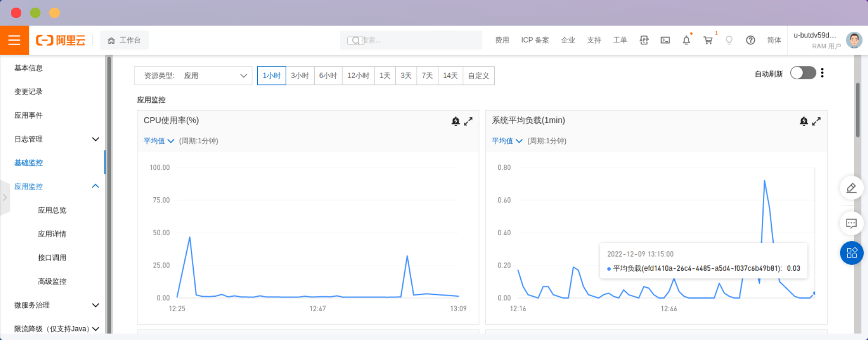Open the ICP 备案 menu

(x=535, y=40)
